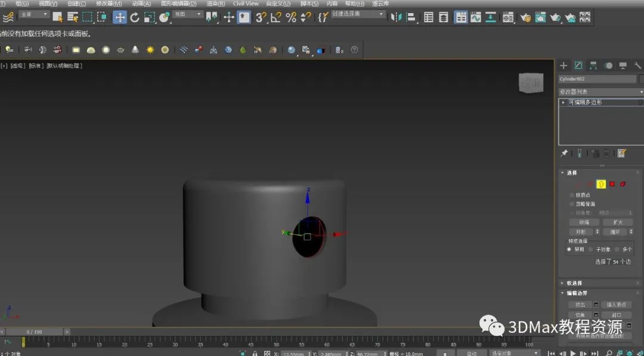Open the 修改器列表 dropdown
The height and width of the screenshot is (356, 644).
pyautogui.click(x=600, y=92)
